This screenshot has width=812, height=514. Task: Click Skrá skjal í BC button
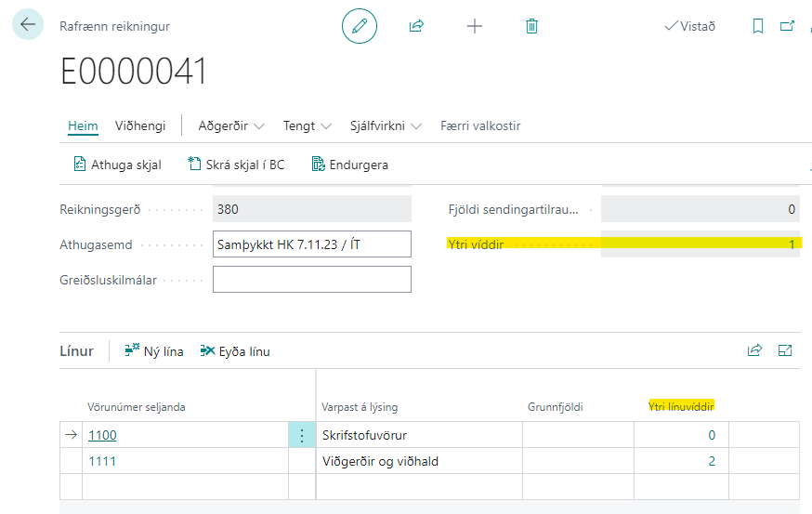236,165
